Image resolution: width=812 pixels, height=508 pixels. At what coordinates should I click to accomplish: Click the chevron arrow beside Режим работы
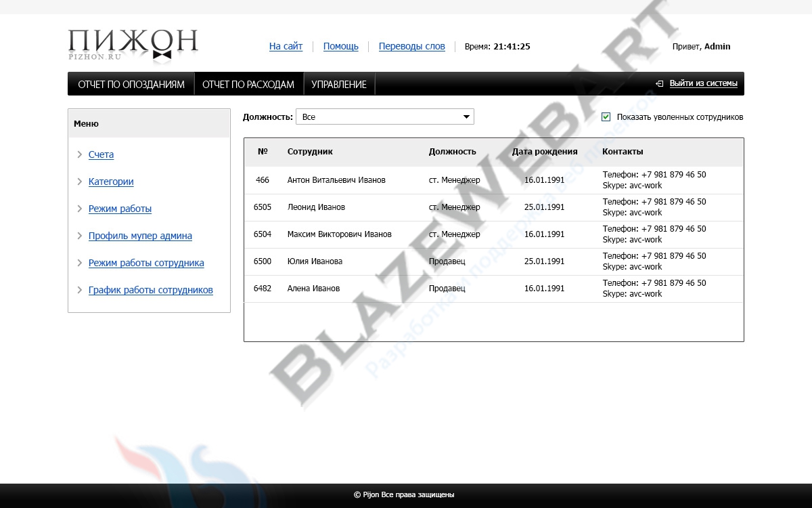click(x=80, y=209)
